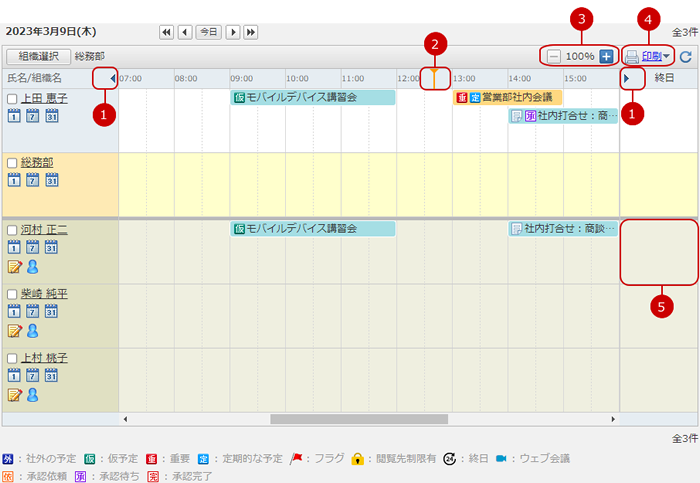Check the box next to 河村 正二
The height and width of the screenshot is (483, 700).
pos(12,230)
